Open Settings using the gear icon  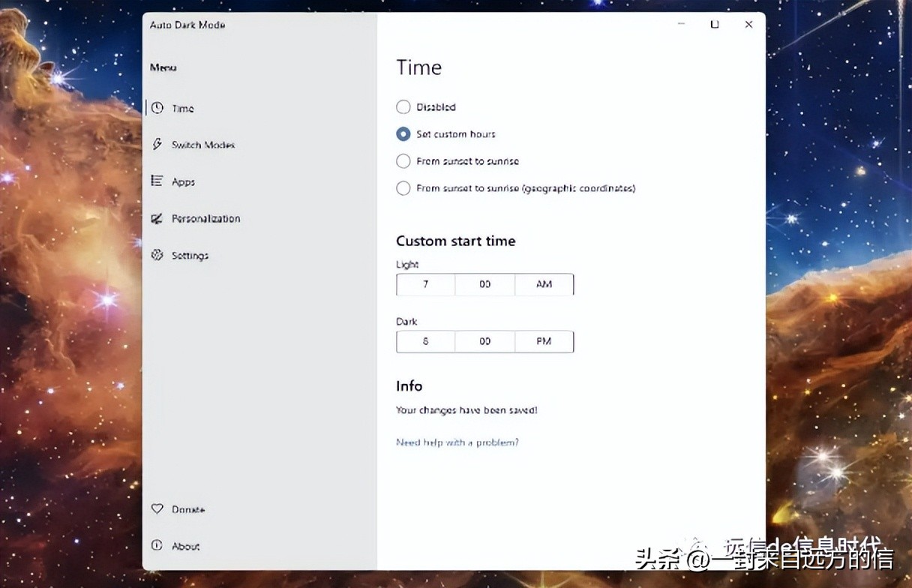(158, 256)
